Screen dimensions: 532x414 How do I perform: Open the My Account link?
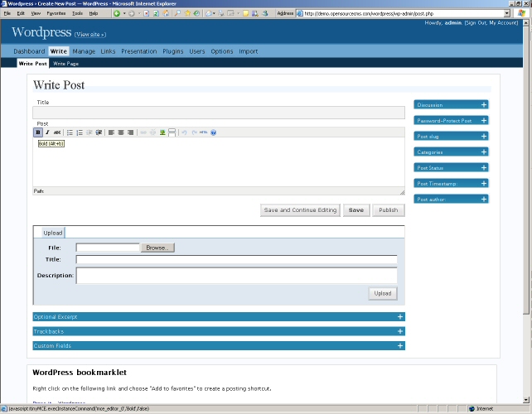point(502,22)
